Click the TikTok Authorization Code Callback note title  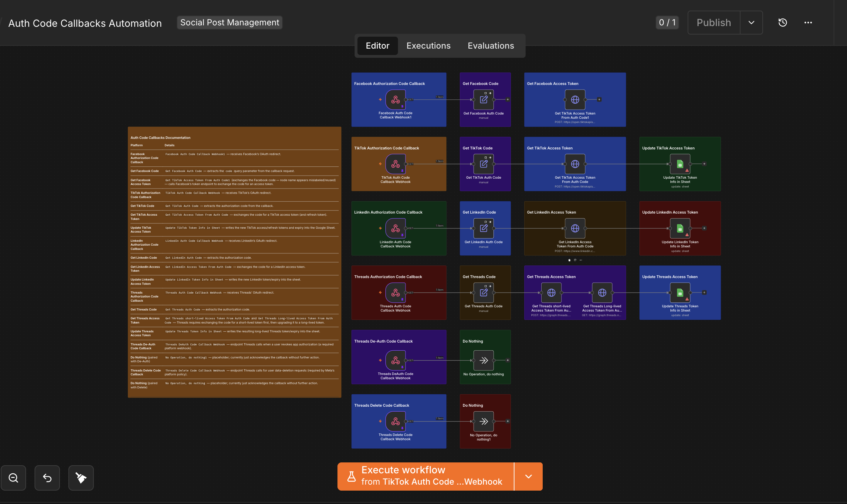(x=386, y=148)
